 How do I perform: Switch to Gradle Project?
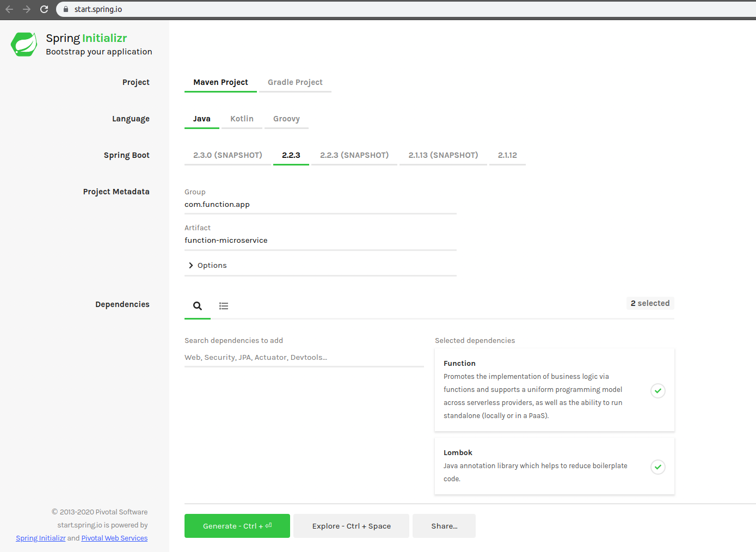click(295, 82)
